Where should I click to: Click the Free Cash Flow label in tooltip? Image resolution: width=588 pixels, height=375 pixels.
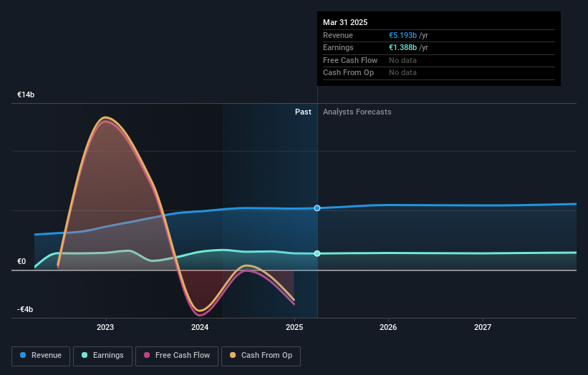[350, 60]
